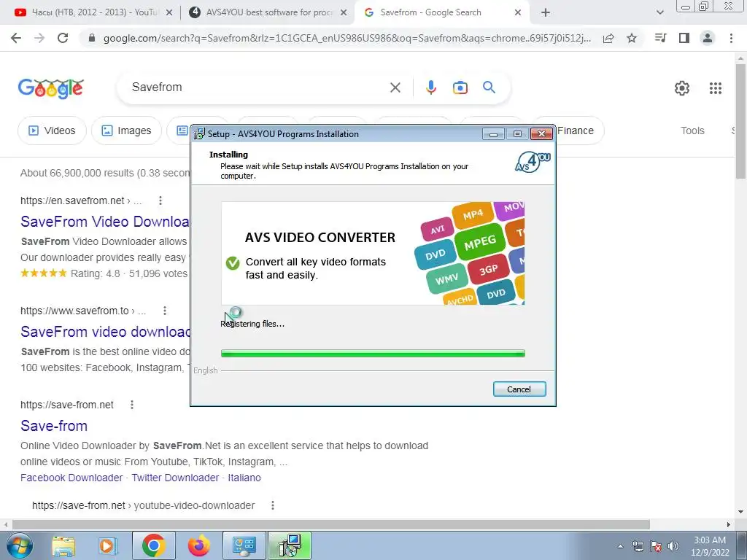This screenshot has height=560, width=747.
Task: Close the Savefrom Google Search tab
Action: click(518, 12)
